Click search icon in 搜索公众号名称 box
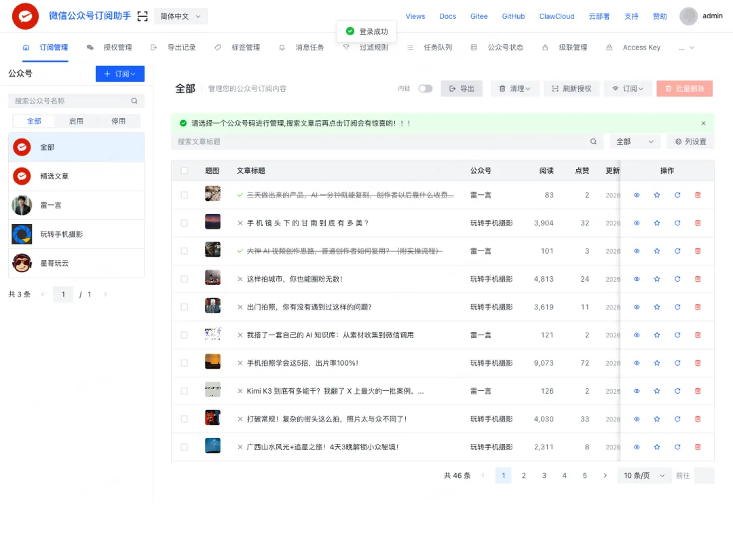 134,101
